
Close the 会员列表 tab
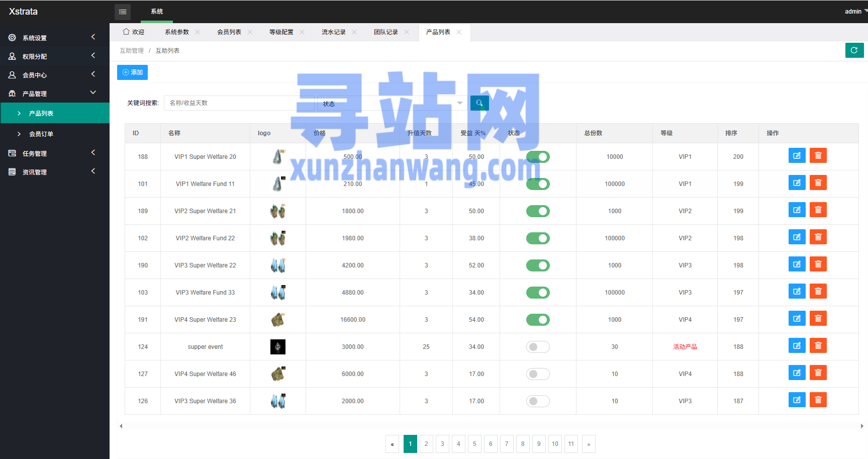point(250,32)
